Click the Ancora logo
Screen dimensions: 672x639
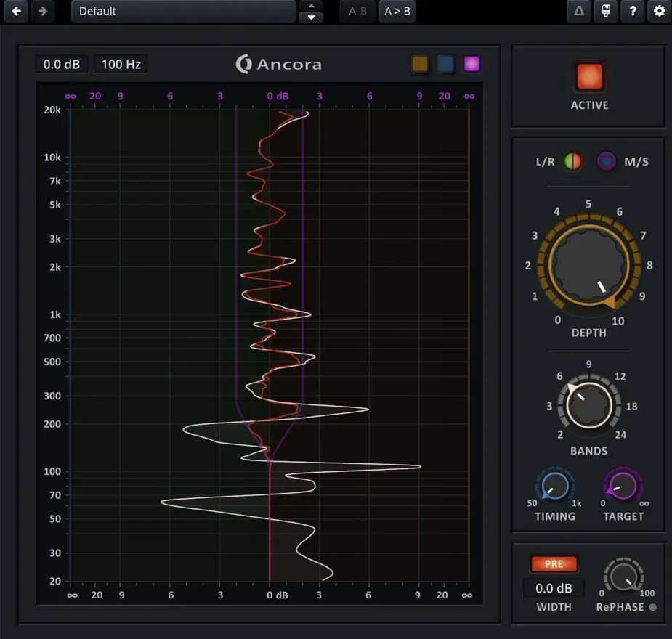click(279, 64)
